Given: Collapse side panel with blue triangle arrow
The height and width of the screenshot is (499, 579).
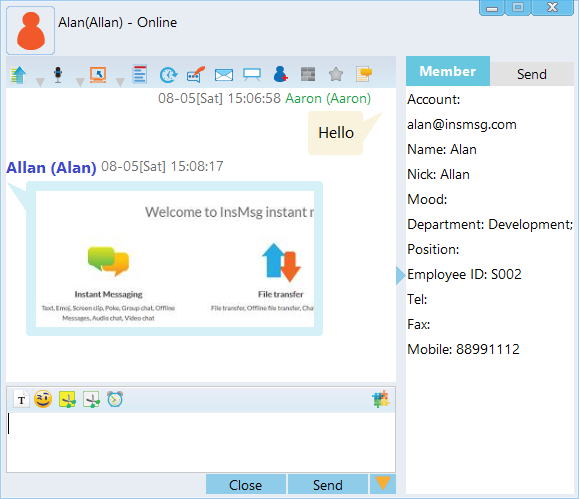Looking at the screenshot, I should [400, 275].
